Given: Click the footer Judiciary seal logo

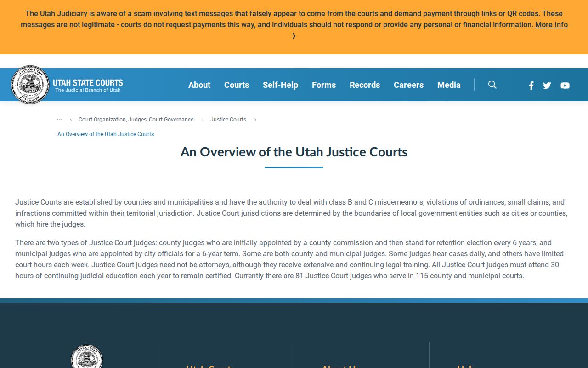Looking at the screenshot, I should 87,356.
